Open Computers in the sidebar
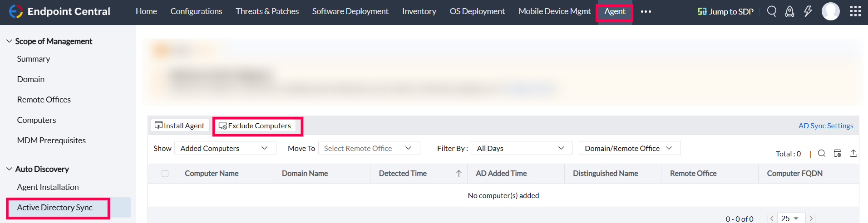868x223 pixels. point(36,120)
